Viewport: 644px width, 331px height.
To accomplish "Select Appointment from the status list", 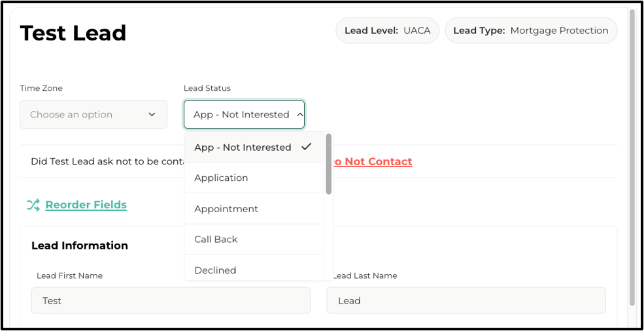I will coord(254,209).
